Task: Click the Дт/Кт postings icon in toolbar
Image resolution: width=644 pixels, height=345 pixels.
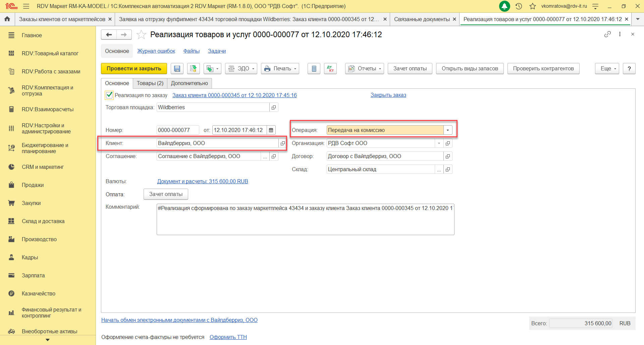Action: [x=330, y=69]
